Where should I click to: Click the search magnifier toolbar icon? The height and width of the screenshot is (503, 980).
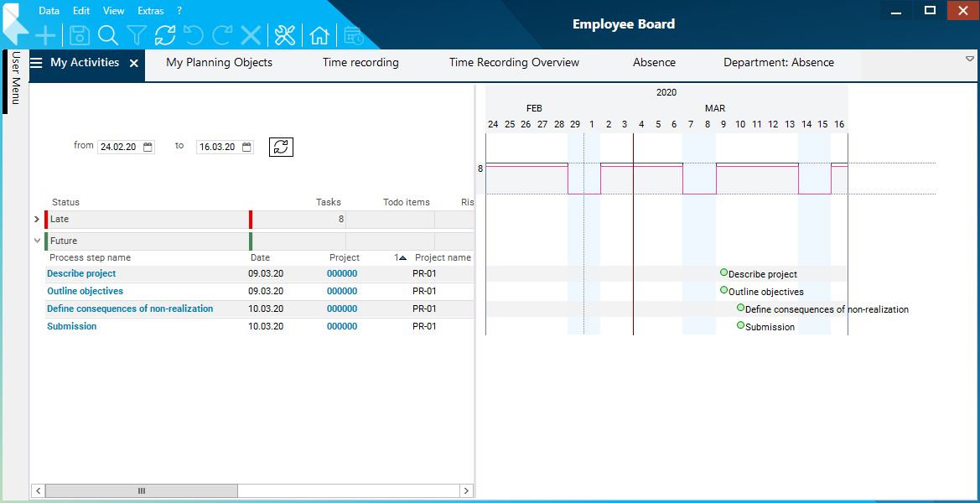107,35
